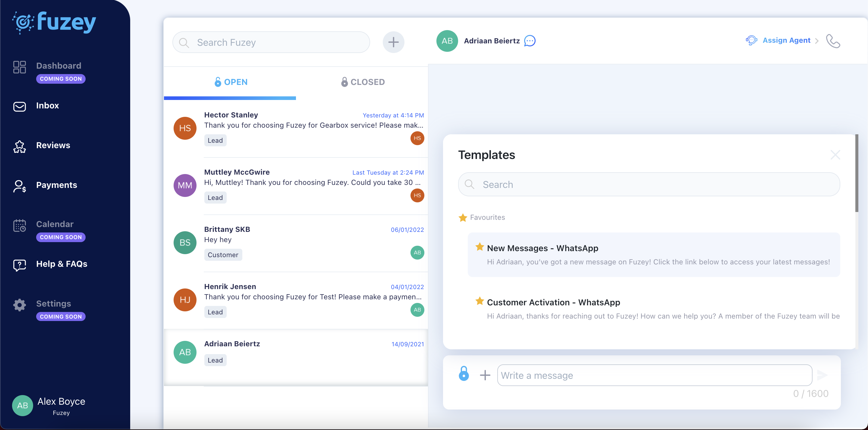Viewport: 868px width, 430px height.
Task: Collapse the Favourites section in Templates
Action: click(463, 217)
